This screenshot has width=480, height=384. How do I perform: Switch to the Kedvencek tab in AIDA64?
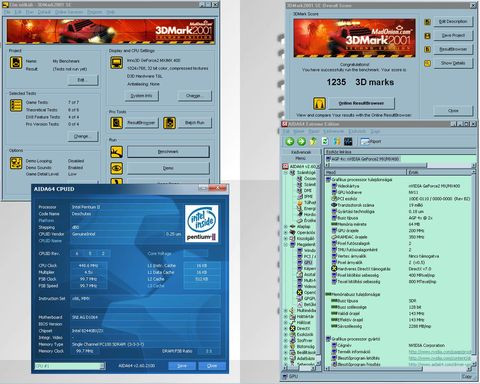point(301,152)
